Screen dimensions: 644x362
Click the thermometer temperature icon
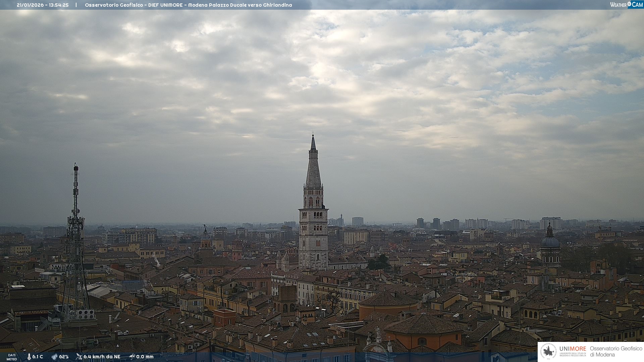click(29, 357)
